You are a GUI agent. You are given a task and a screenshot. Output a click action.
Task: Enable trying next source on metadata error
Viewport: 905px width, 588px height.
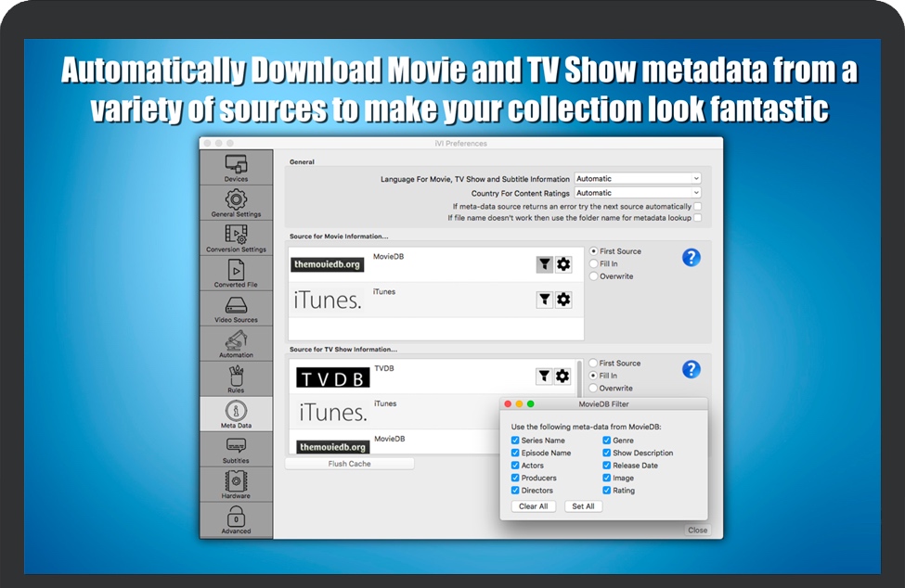pos(697,206)
